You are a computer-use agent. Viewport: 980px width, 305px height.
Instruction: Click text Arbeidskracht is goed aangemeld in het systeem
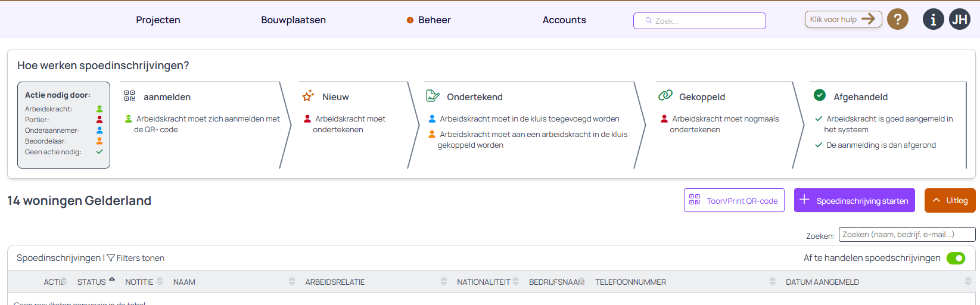pos(888,124)
